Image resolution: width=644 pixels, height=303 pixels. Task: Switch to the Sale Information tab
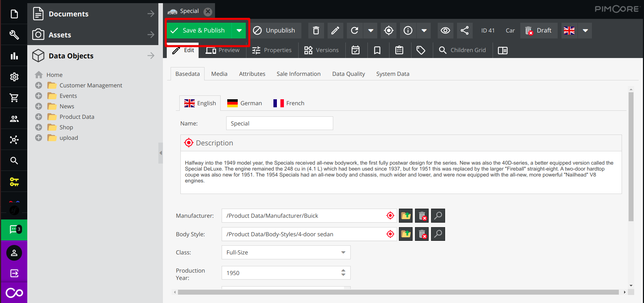(x=299, y=74)
